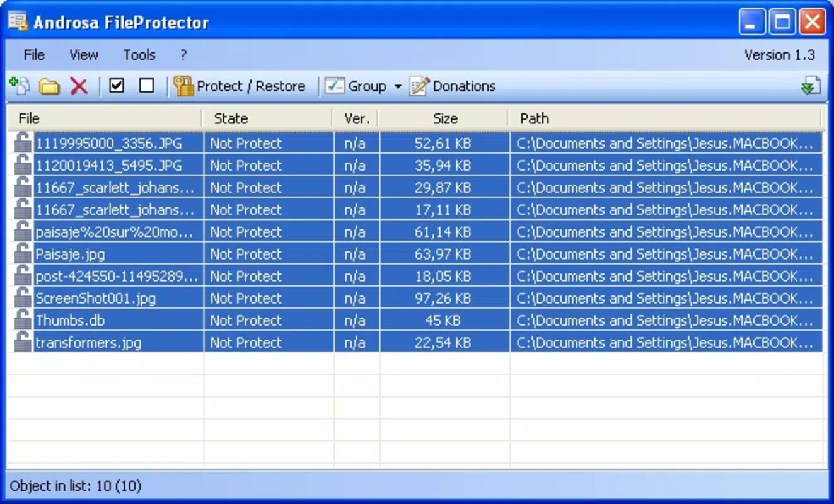Sort by the Path column header
834x504 pixels.
(x=665, y=118)
